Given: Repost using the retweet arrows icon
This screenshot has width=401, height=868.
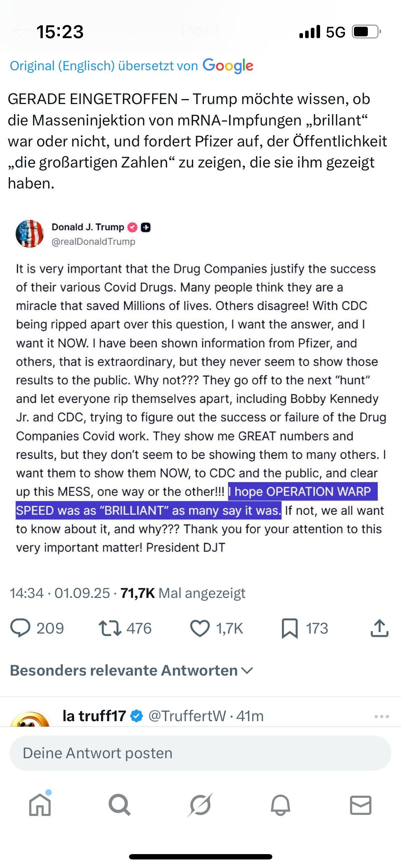Looking at the screenshot, I should click(110, 628).
